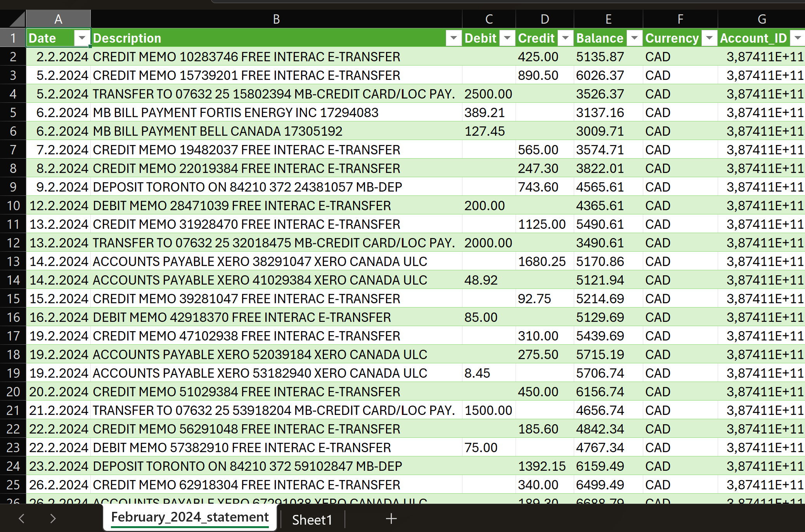Viewport: 805px width, 532px height.
Task: Select column A header
Action: 58,19
